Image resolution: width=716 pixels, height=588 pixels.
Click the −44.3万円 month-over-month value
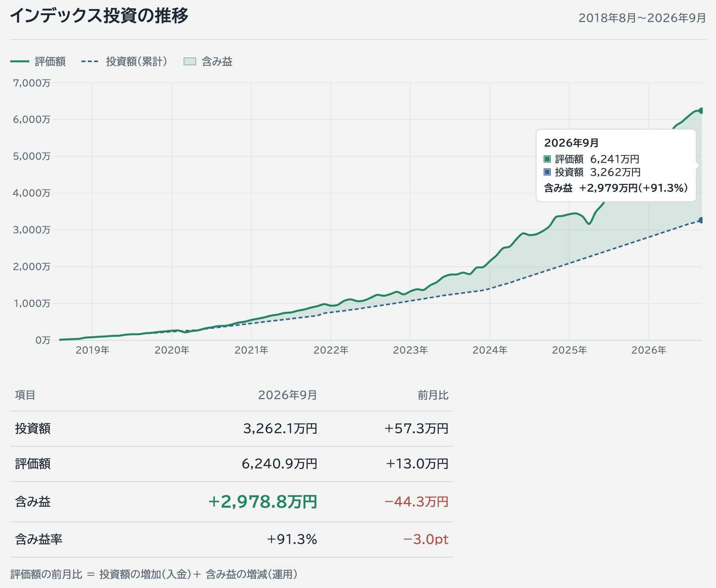[417, 502]
